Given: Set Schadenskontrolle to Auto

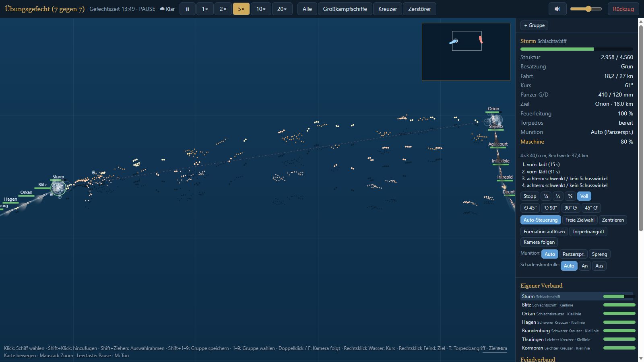Looking at the screenshot, I should pos(569,266).
